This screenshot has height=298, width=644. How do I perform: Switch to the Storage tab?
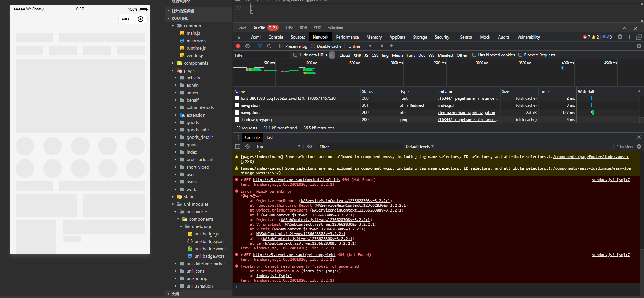[420, 37]
